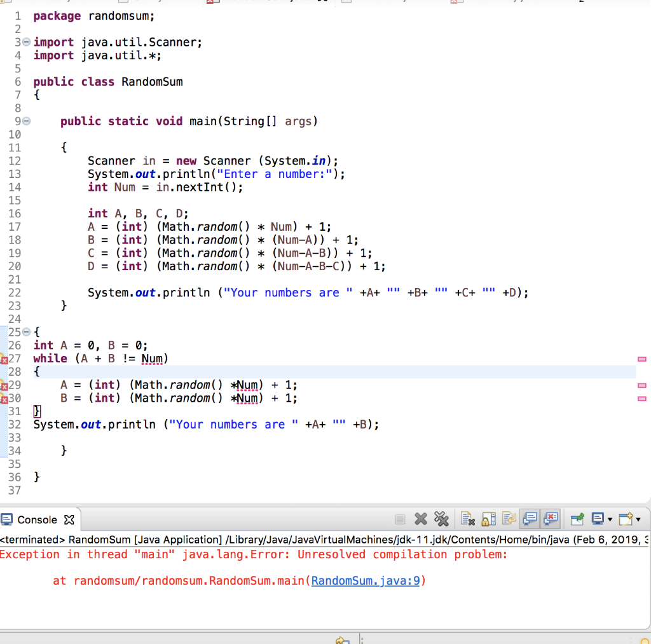Image resolution: width=651 pixels, height=644 pixels.
Task: Collapse the import statements at line 3
Action: click(25, 42)
